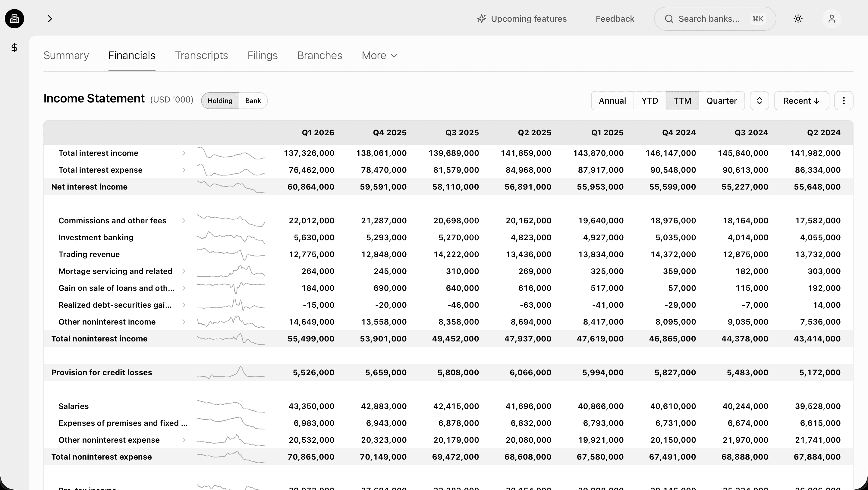Image resolution: width=868 pixels, height=490 pixels.
Task: Switch period to Quarter
Action: (722, 101)
